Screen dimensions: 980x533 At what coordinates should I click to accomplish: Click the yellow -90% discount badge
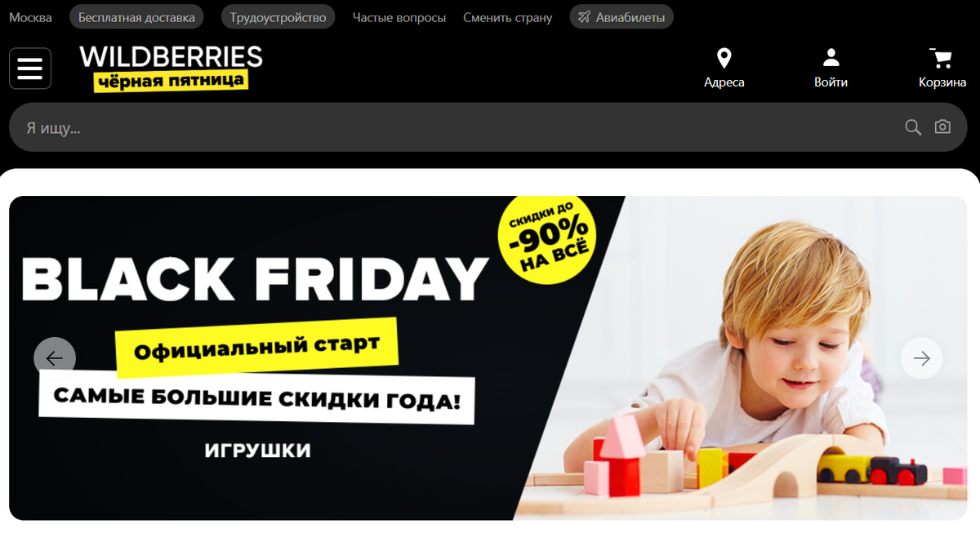click(547, 237)
